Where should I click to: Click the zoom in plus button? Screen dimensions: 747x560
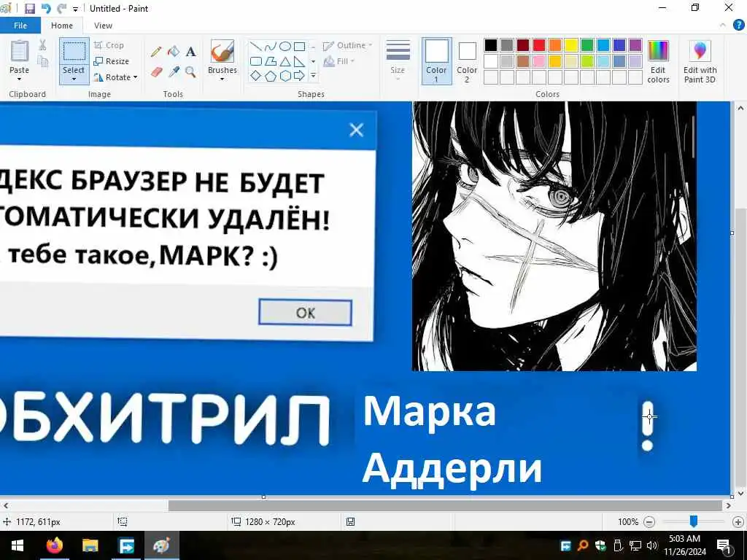[738, 522]
